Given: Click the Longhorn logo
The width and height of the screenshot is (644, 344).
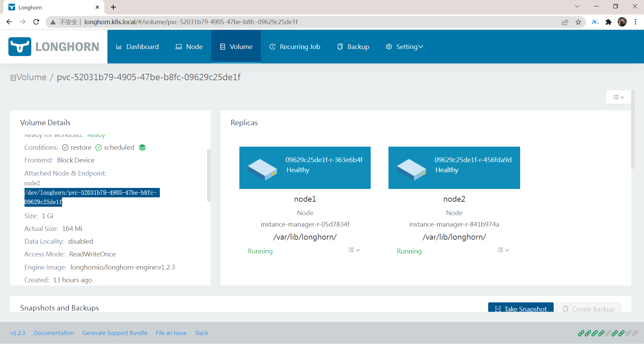Looking at the screenshot, I should click(x=54, y=47).
